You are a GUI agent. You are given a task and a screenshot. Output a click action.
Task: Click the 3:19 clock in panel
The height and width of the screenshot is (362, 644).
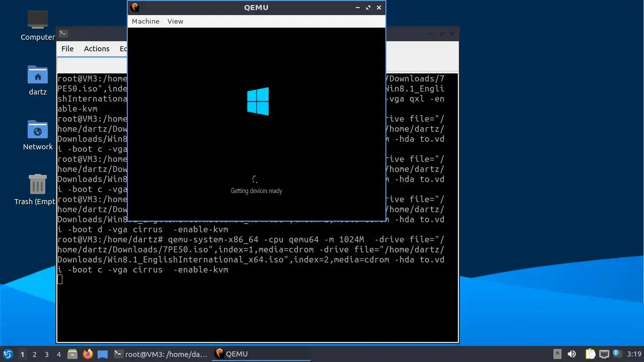pos(634,354)
